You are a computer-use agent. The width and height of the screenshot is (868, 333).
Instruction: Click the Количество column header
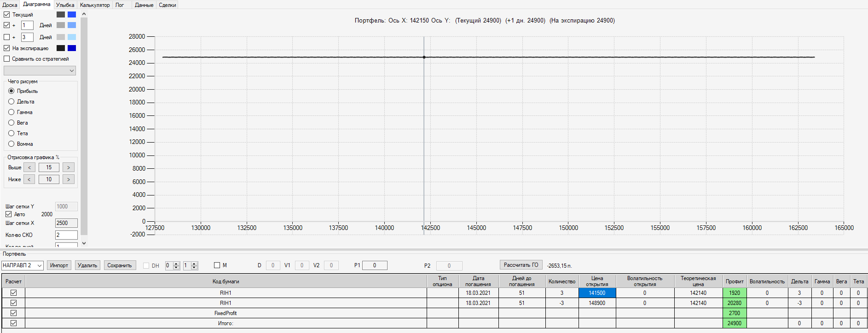(x=562, y=281)
